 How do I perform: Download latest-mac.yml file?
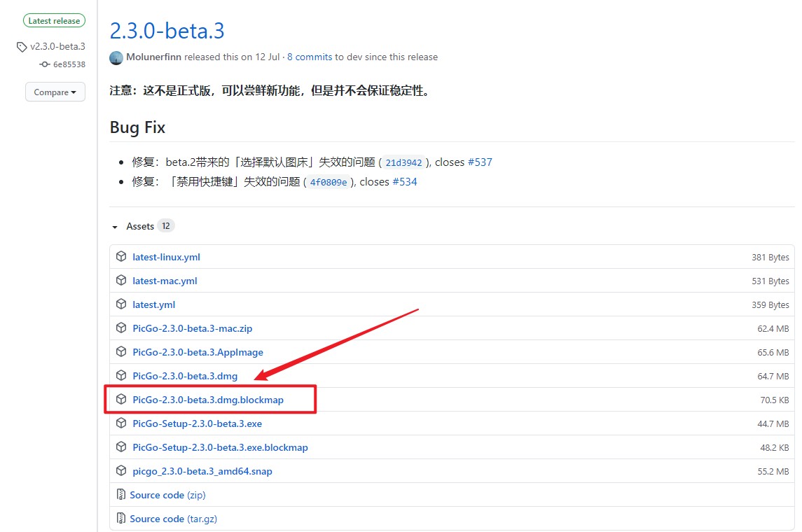(x=165, y=281)
